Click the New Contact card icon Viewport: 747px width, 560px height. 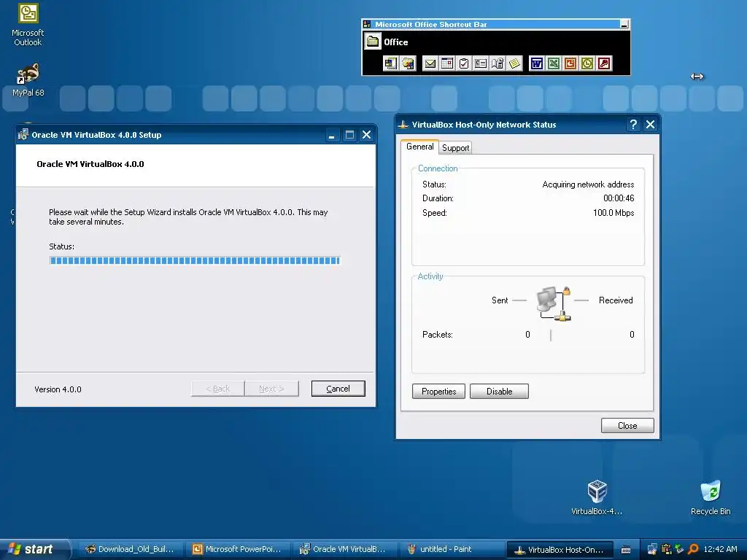tap(481, 63)
